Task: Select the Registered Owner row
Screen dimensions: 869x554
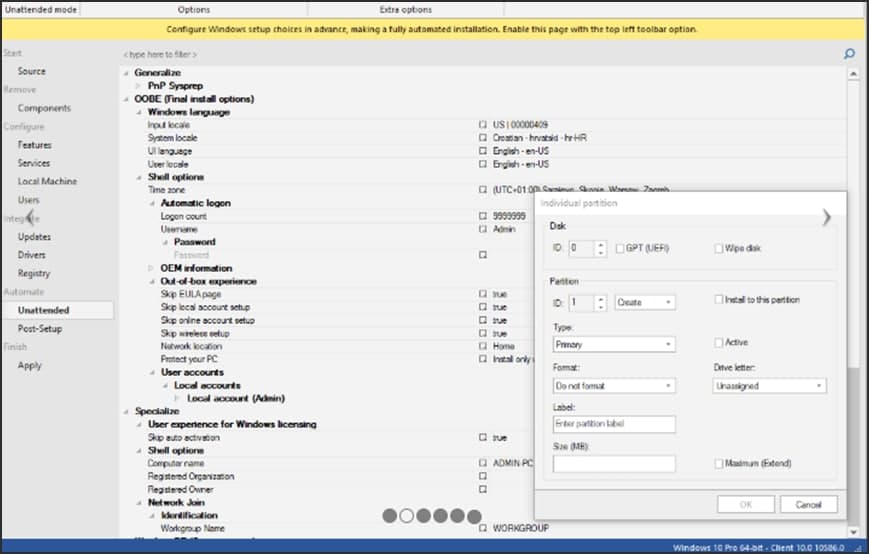Action: point(328,490)
